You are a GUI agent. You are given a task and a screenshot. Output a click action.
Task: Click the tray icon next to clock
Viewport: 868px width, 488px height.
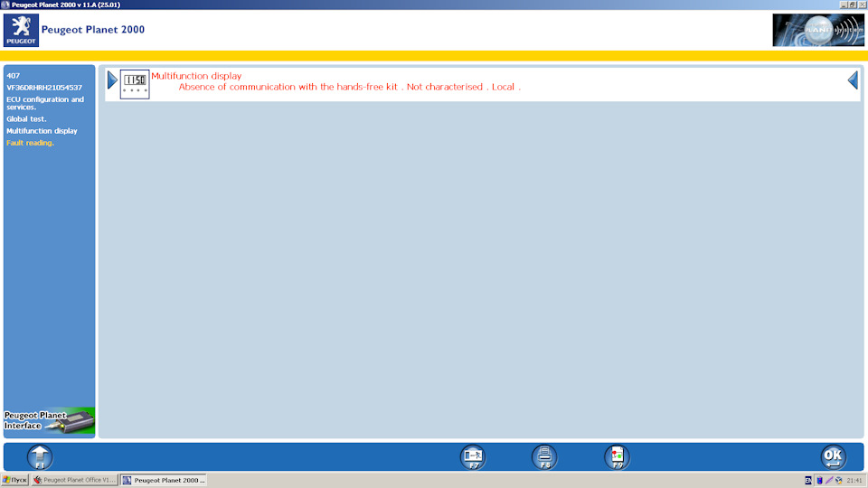pyautogui.click(x=839, y=480)
